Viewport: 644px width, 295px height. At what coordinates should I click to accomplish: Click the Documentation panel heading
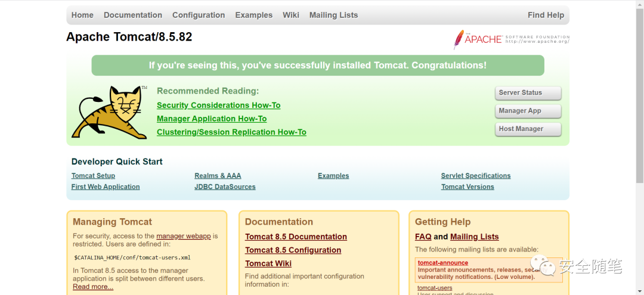[279, 222]
